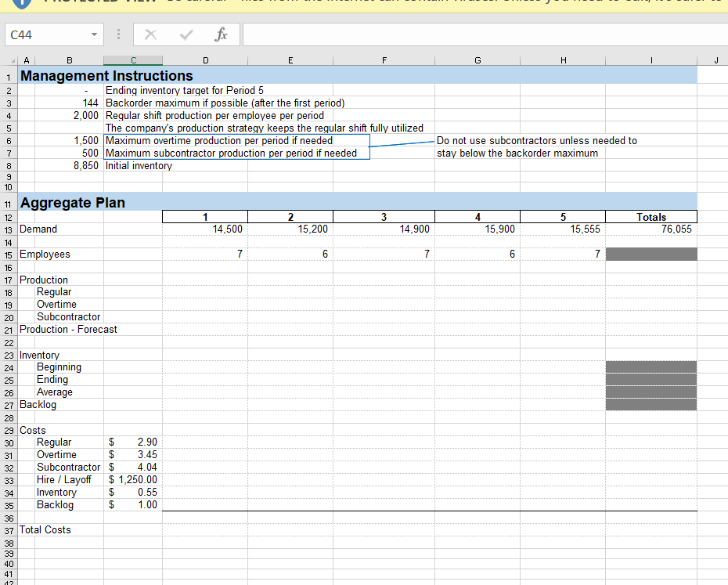The height and width of the screenshot is (585, 728).
Task: Click inside the formula bar input
Action: [470, 35]
